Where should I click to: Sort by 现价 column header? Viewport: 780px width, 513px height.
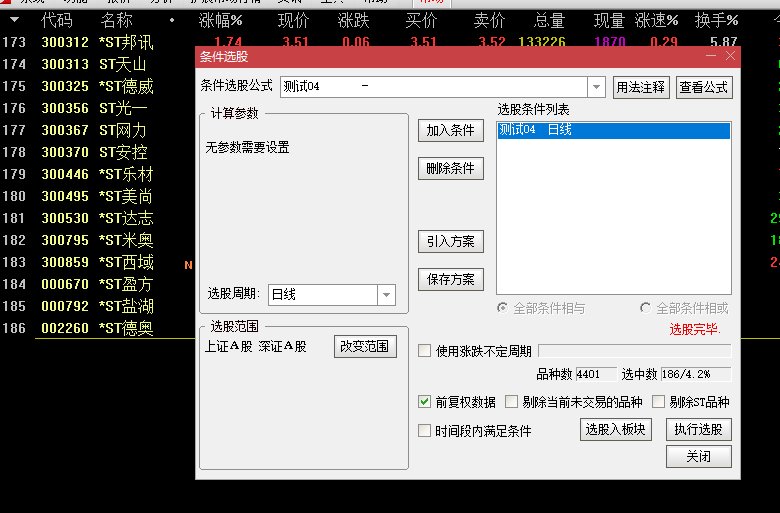(x=293, y=20)
